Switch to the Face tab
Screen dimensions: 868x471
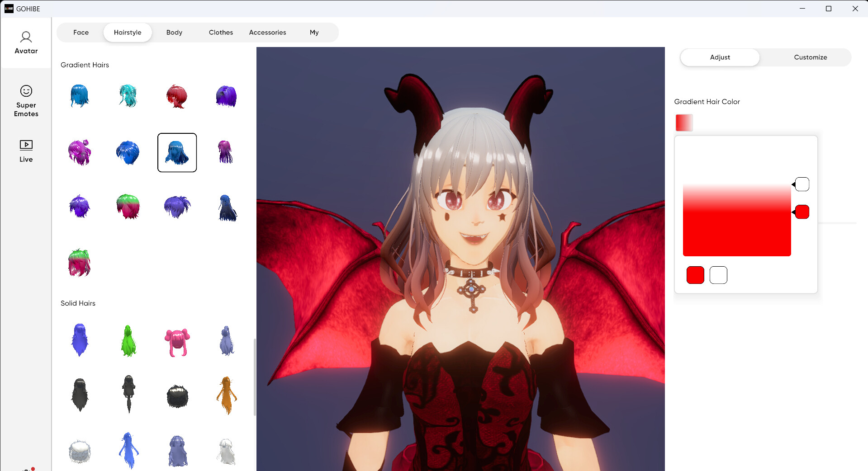[81, 33]
